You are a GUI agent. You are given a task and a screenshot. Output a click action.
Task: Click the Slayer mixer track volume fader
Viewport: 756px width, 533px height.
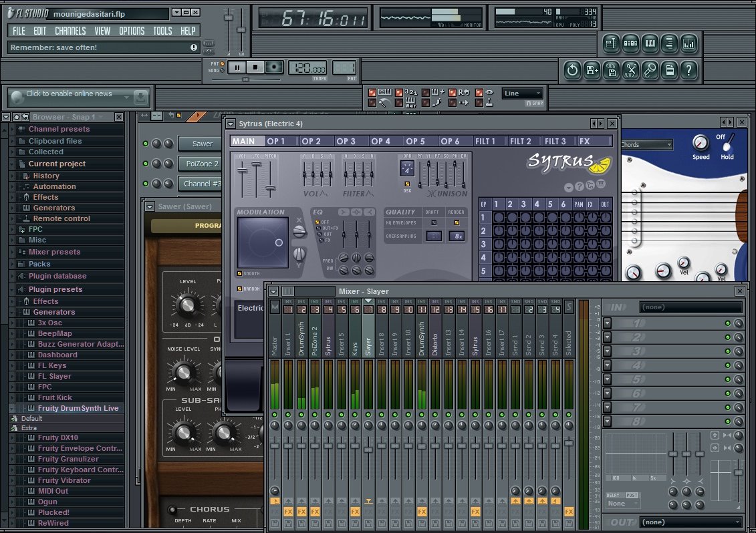(368, 449)
